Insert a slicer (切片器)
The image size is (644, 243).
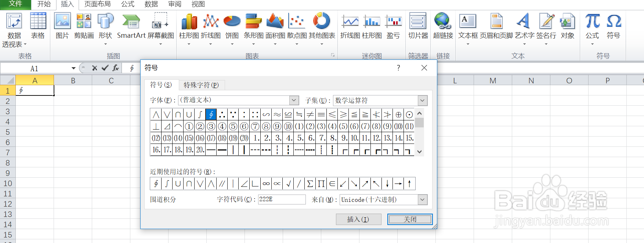coord(418,26)
